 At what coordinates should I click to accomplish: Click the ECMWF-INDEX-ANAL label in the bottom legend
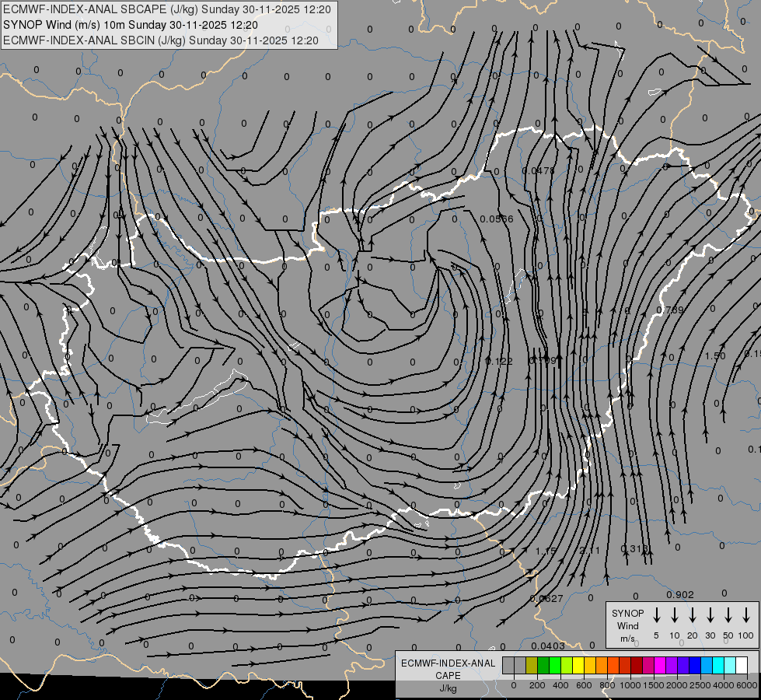[x=448, y=663]
